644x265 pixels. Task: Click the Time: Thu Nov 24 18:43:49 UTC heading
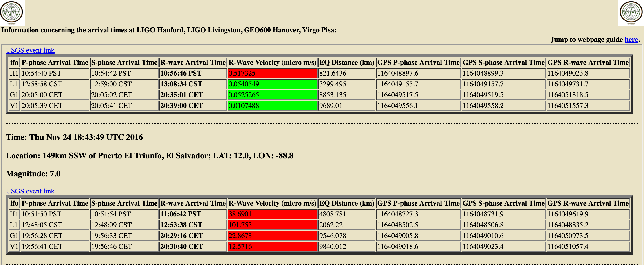tap(74, 137)
